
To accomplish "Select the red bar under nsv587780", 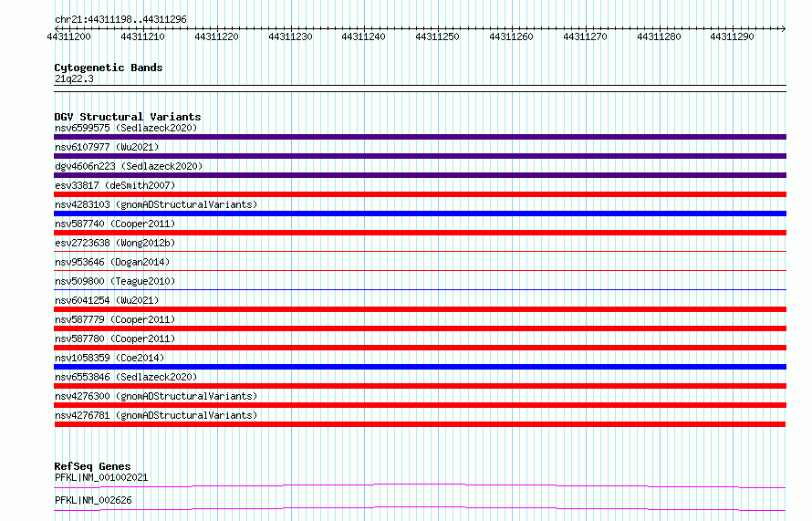I will (420, 348).
